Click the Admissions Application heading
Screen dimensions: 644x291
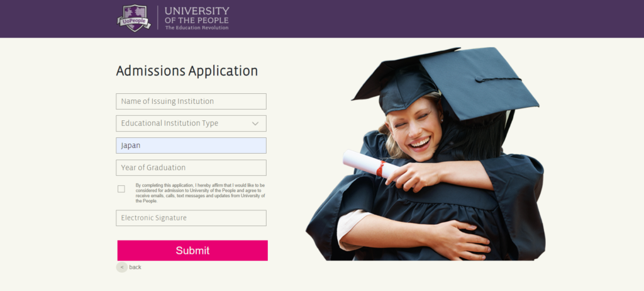tap(187, 71)
